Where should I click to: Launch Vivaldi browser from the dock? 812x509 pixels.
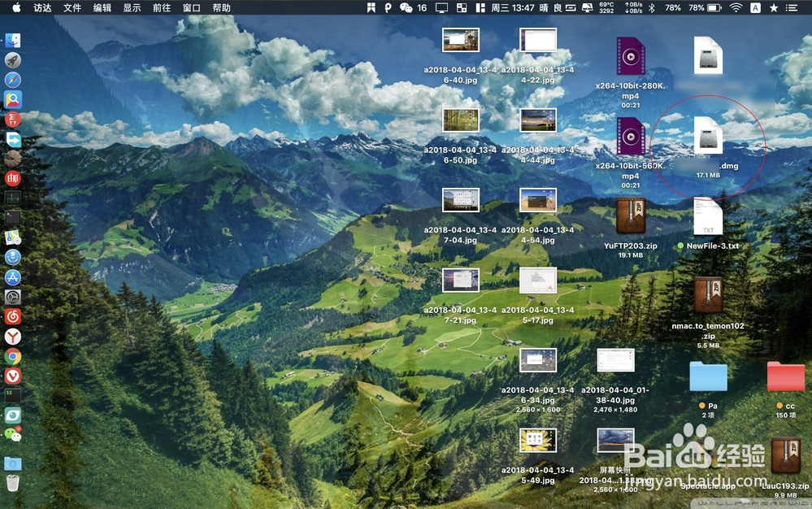(x=13, y=376)
